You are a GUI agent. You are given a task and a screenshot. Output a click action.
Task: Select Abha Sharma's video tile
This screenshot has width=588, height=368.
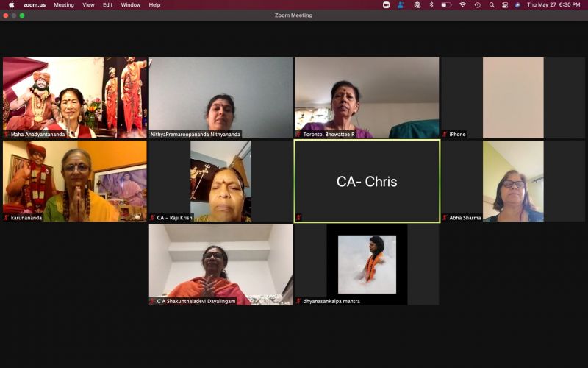click(512, 181)
